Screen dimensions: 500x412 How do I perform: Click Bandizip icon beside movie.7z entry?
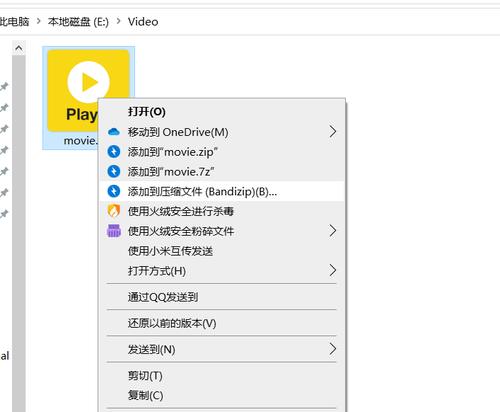(114, 171)
